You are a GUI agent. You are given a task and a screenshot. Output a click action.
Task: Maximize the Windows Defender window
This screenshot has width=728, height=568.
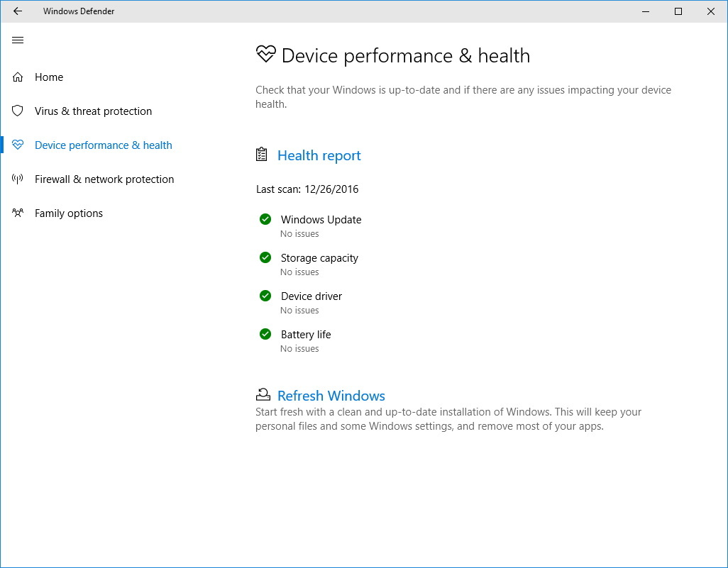tap(678, 11)
